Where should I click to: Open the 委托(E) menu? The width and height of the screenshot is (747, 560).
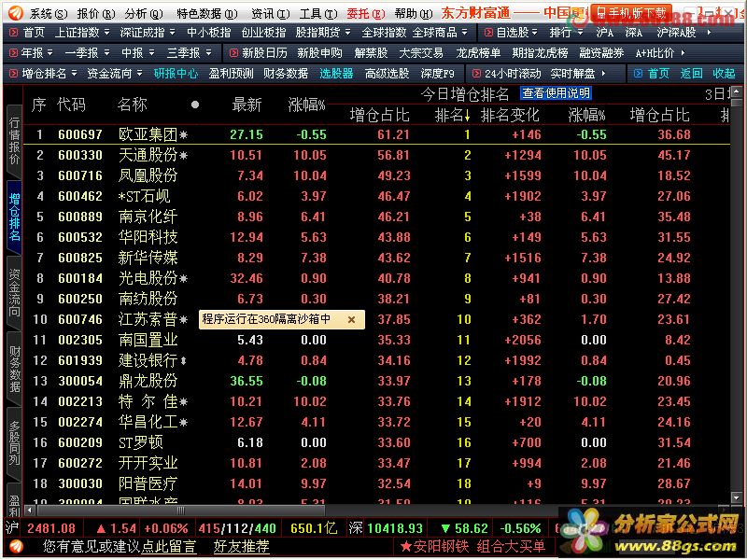365,13
